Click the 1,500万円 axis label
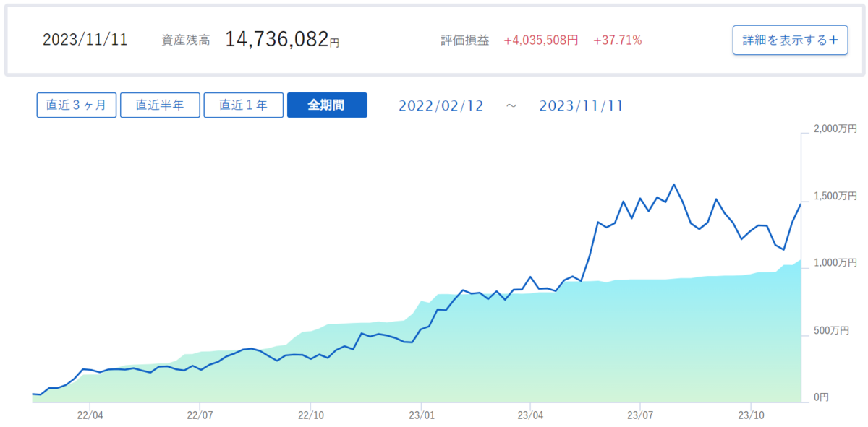 (x=835, y=196)
